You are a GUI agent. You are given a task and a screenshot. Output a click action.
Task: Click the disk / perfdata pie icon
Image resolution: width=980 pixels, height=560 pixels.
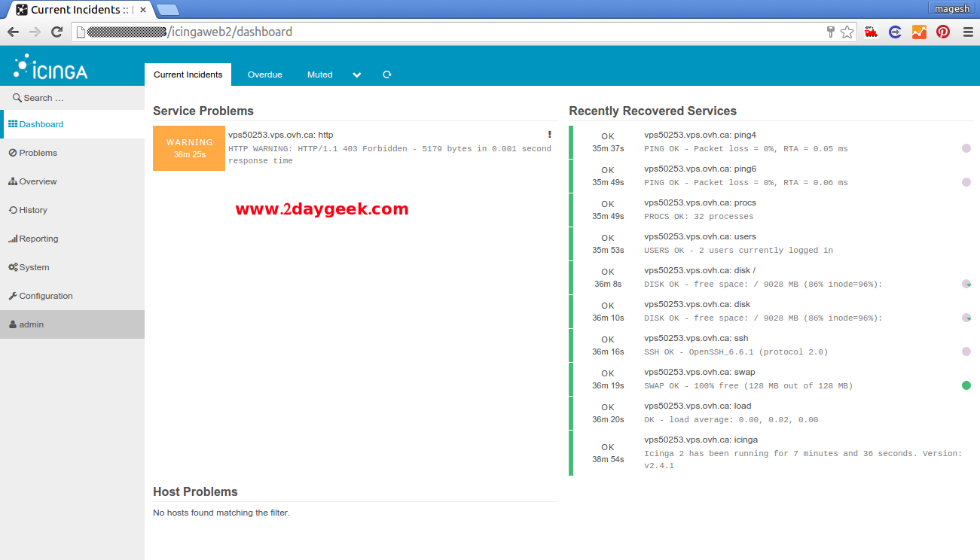tap(966, 284)
